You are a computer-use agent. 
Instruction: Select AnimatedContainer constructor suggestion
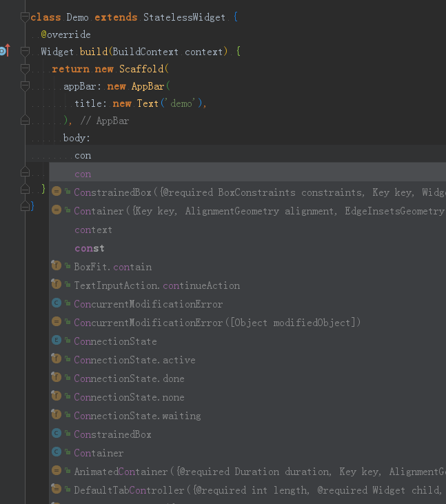[247, 472]
